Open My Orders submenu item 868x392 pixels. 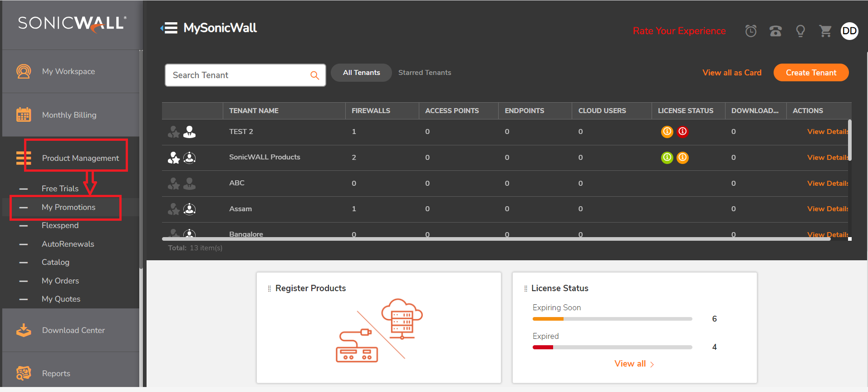60,281
